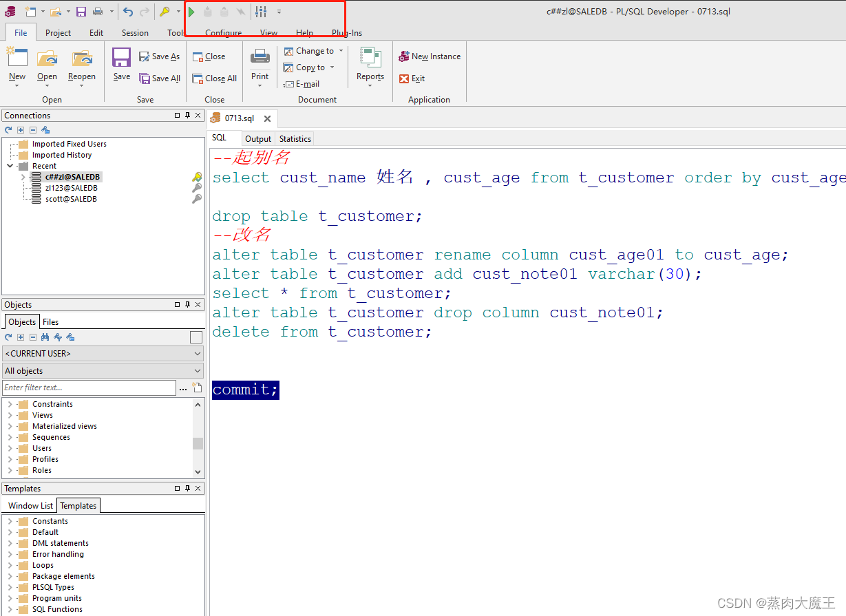Expand the Sequences folder in Objects
Image resolution: width=846 pixels, height=616 pixels.
[x=10, y=437]
